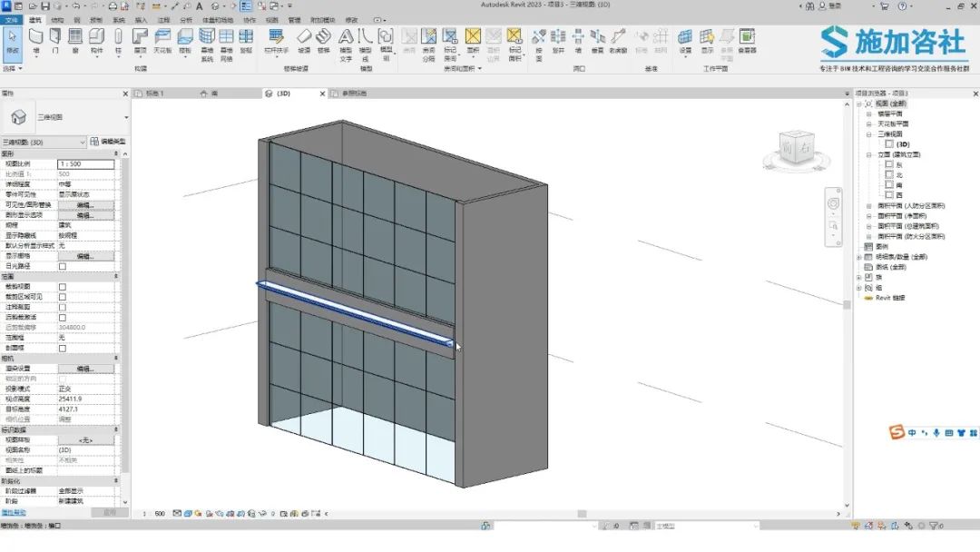Select the Ramp tool
Screen dimensions: 980x552
[x=304, y=41]
